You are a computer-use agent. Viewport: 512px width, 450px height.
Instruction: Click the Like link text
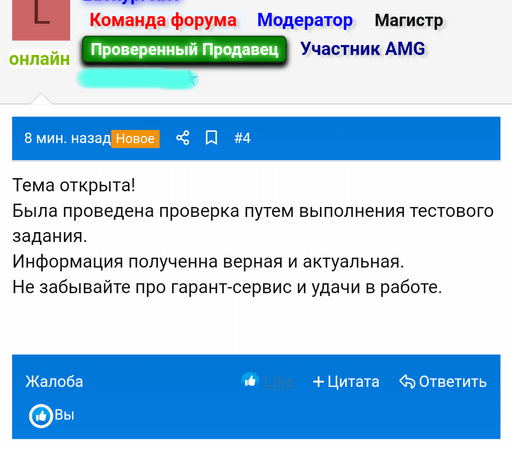click(x=279, y=382)
